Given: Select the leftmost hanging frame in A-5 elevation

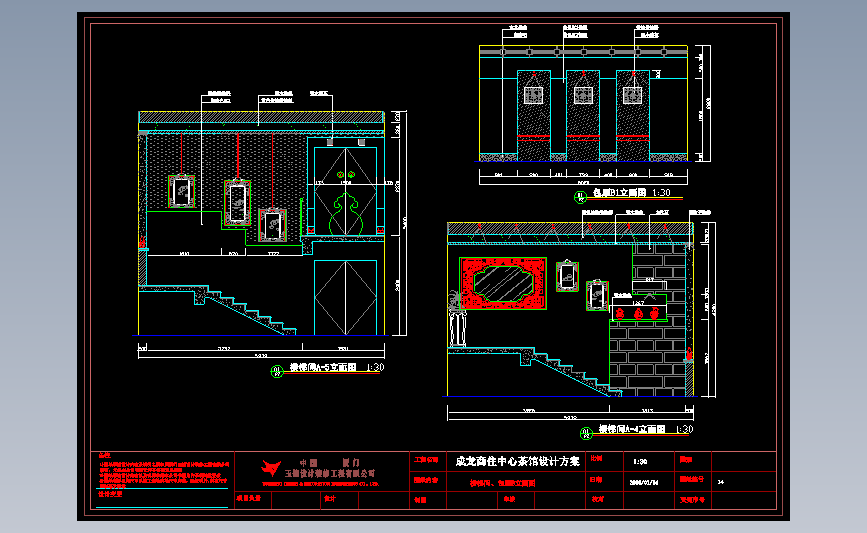Looking at the screenshot, I should pos(181,191).
